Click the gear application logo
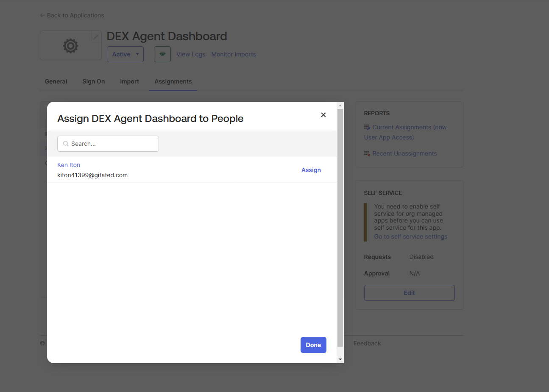 tap(70, 46)
